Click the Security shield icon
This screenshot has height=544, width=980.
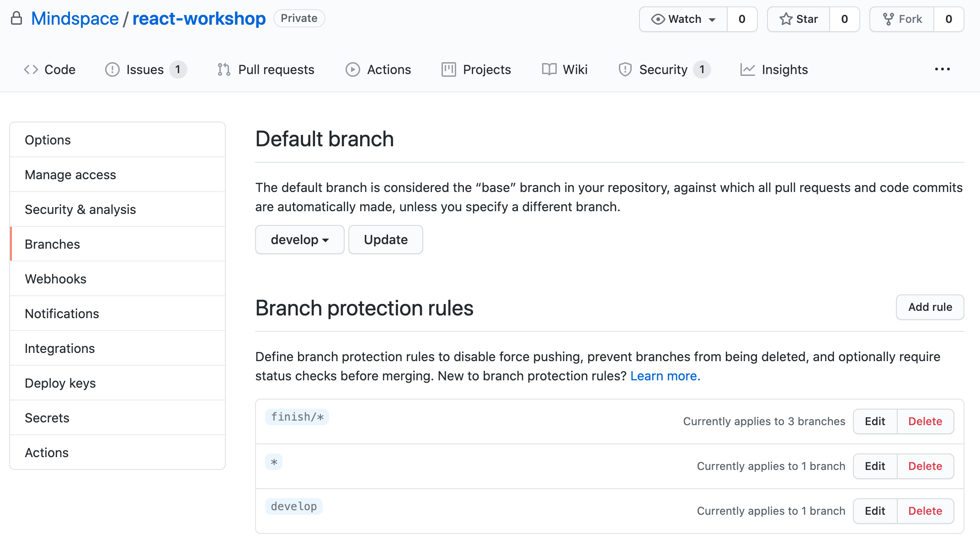(x=625, y=69)
